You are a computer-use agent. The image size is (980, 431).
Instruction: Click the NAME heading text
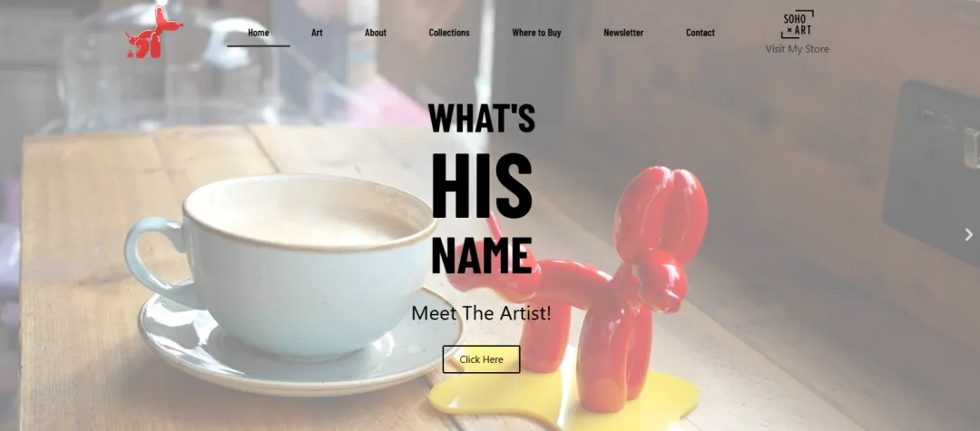click(481, 256)
